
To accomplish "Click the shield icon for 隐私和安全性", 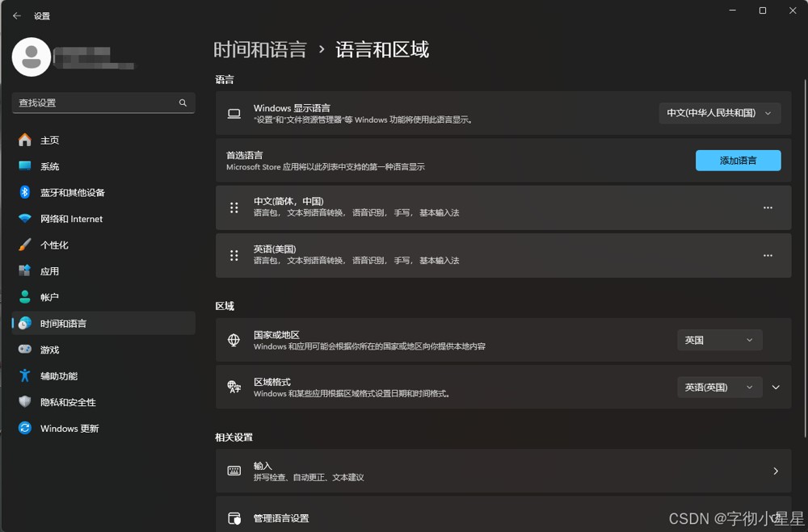I will [x=25, y=402].
